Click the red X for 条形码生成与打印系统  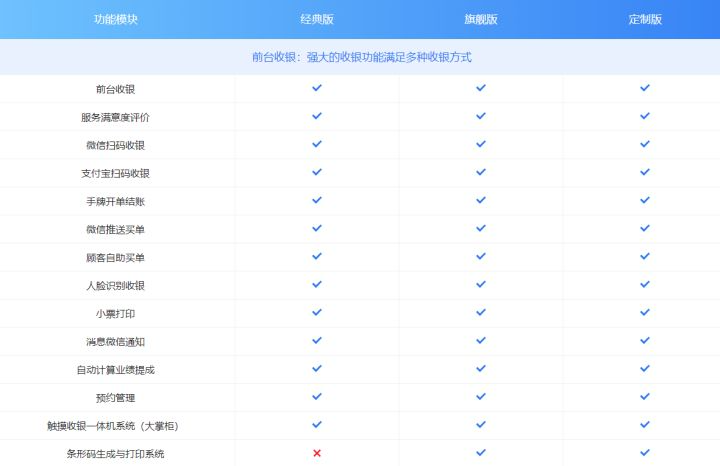point(317,453)
